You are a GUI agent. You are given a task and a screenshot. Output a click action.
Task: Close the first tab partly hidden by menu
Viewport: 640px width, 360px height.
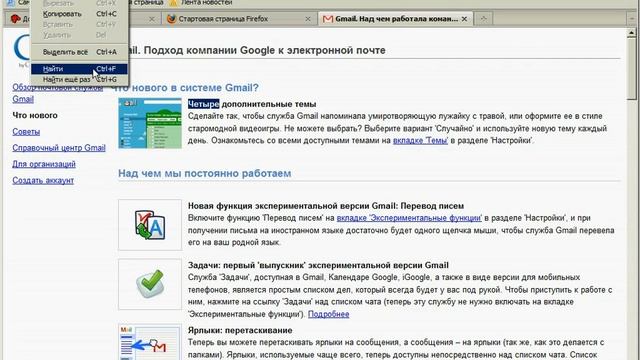(x=151, y=19)
